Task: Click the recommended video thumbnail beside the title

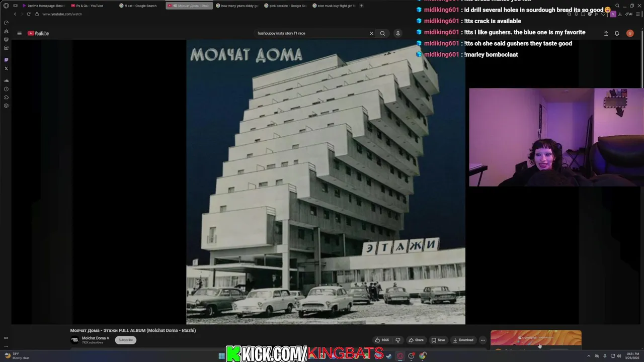Action: tap(536, 338)
